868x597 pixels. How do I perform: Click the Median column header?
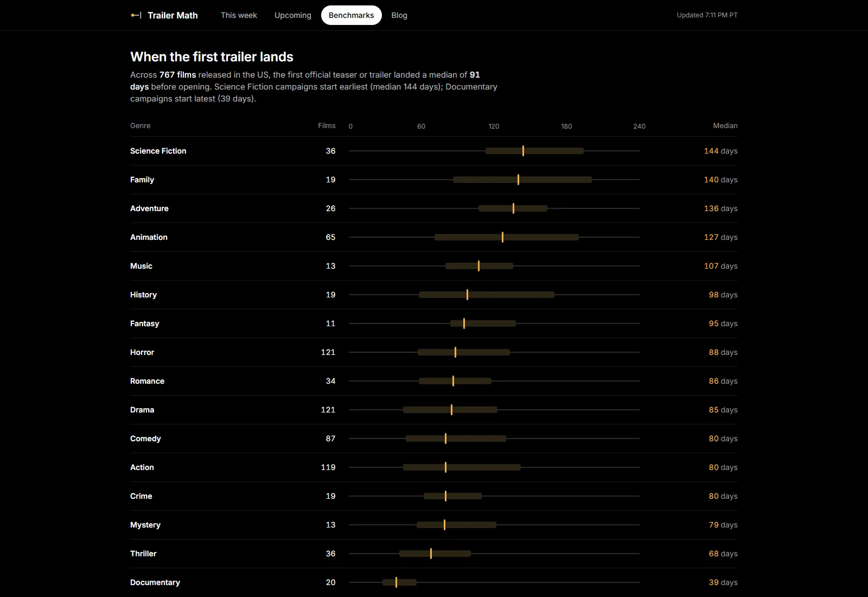tap(725, 125)
